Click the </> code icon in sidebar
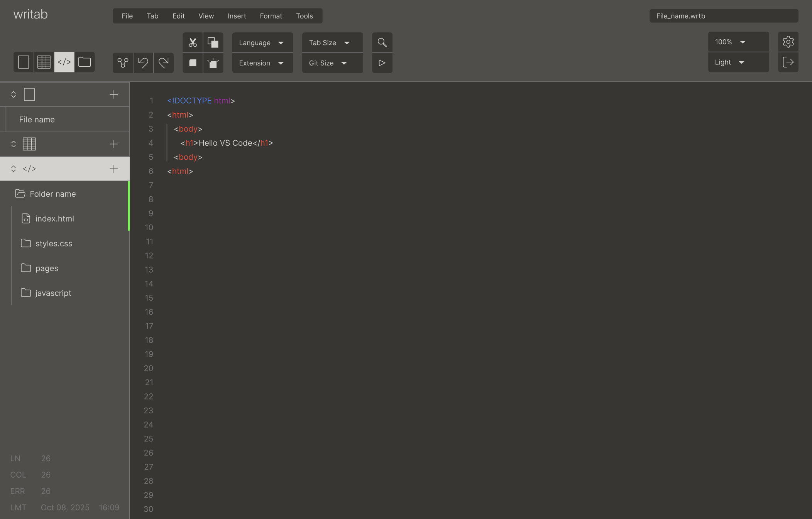 [29, 169]
